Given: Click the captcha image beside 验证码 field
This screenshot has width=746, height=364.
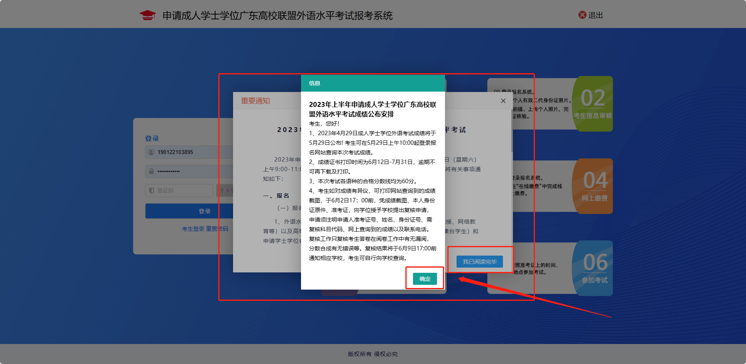Looking at the screenshot, I should coord(225,190).
